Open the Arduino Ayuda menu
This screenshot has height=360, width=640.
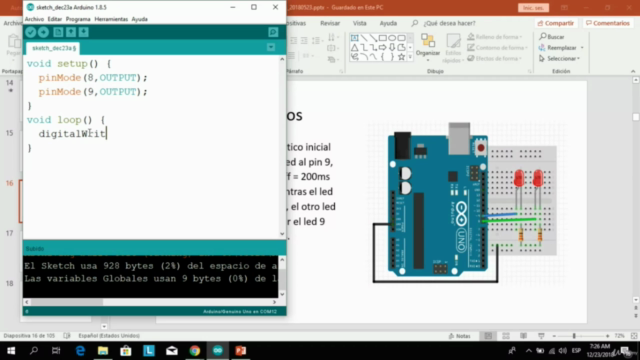(140, 19)
